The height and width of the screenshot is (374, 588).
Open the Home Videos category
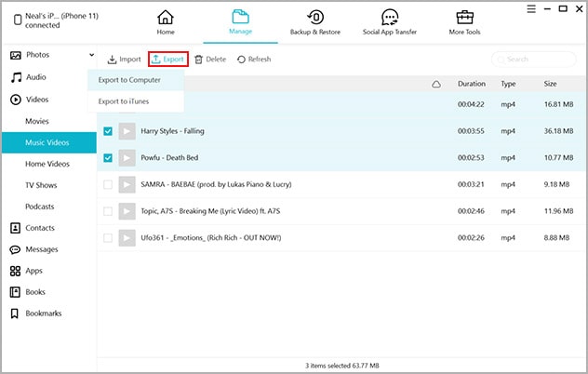47,164
